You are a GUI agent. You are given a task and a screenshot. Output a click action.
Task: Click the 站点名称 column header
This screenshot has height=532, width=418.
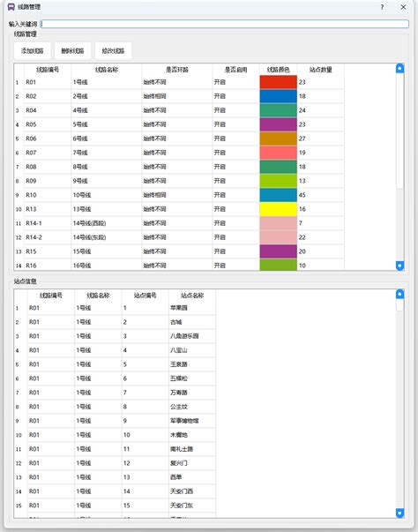[192, 296]
